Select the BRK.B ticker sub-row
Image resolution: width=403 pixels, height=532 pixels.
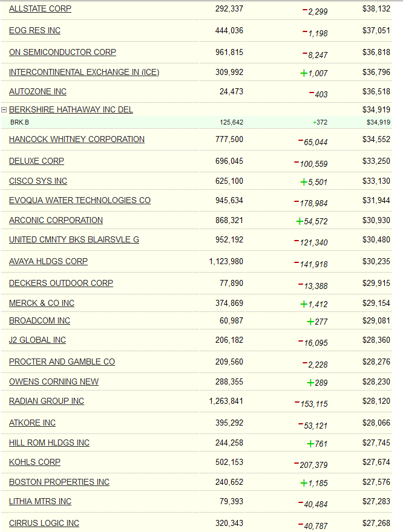[x=197, y=123]
